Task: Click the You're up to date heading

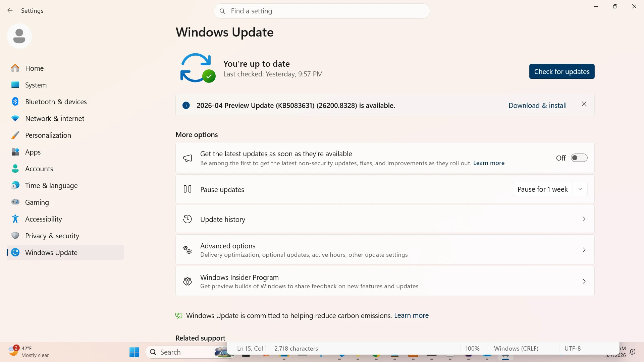Action: click(257, 64)
